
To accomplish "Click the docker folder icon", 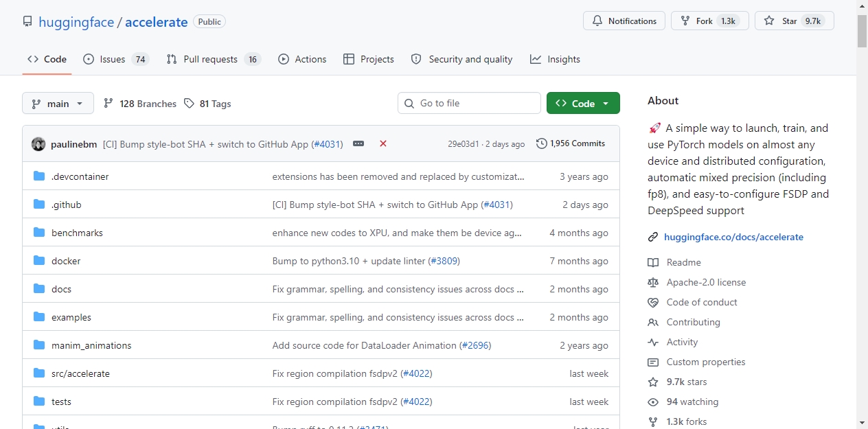I will point(39,261).
